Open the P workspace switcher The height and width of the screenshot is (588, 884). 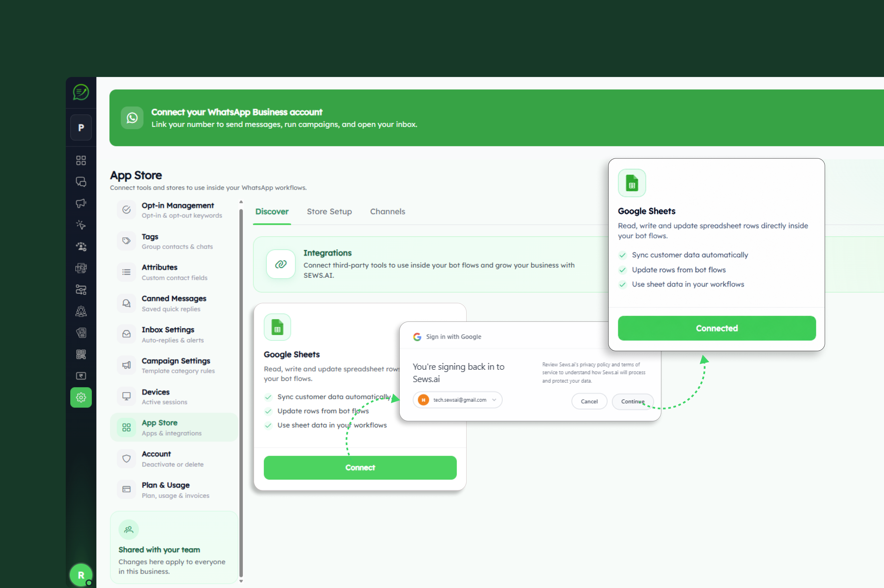[81, 128]
